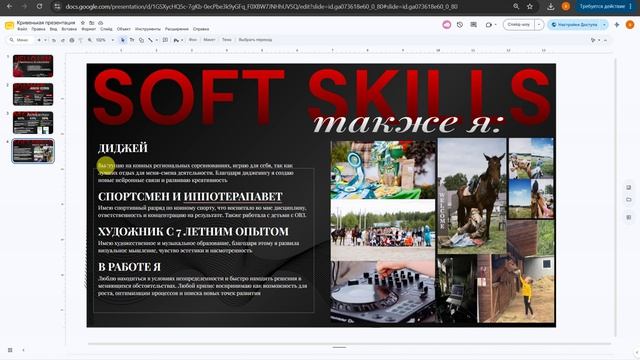The height and width of the screenshot is (360, 640).
Task: Move presentation to folder icon
Action: [92, 23]
